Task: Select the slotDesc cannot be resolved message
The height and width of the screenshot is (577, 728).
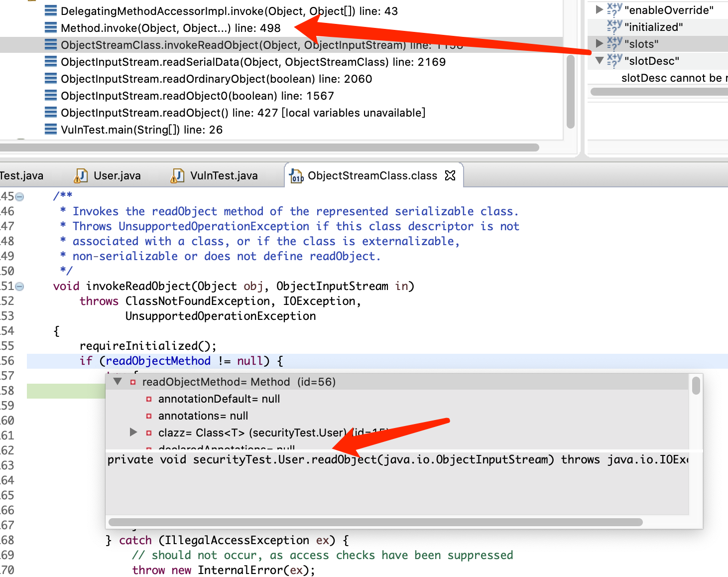Action: coord(674,78)
